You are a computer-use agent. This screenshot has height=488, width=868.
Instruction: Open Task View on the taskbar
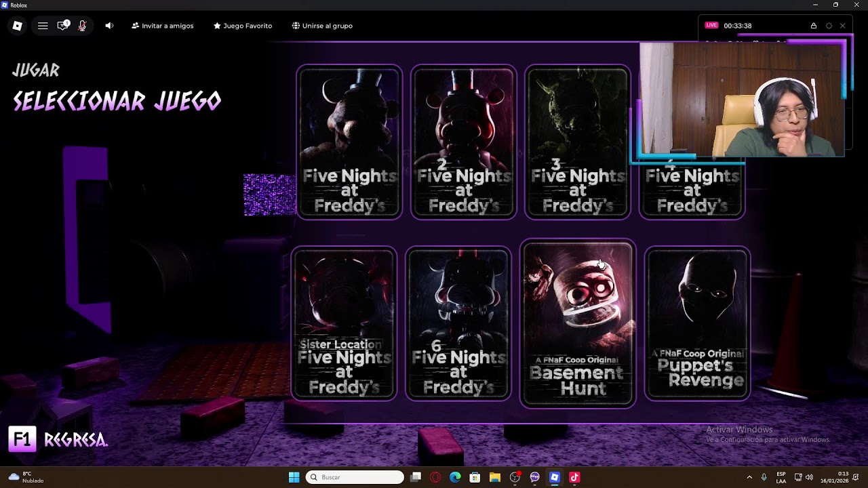(x=416, y=477)
